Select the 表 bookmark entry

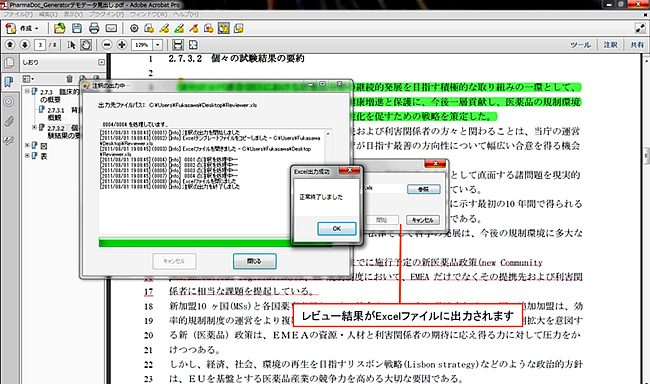click(x=44, y=156)
